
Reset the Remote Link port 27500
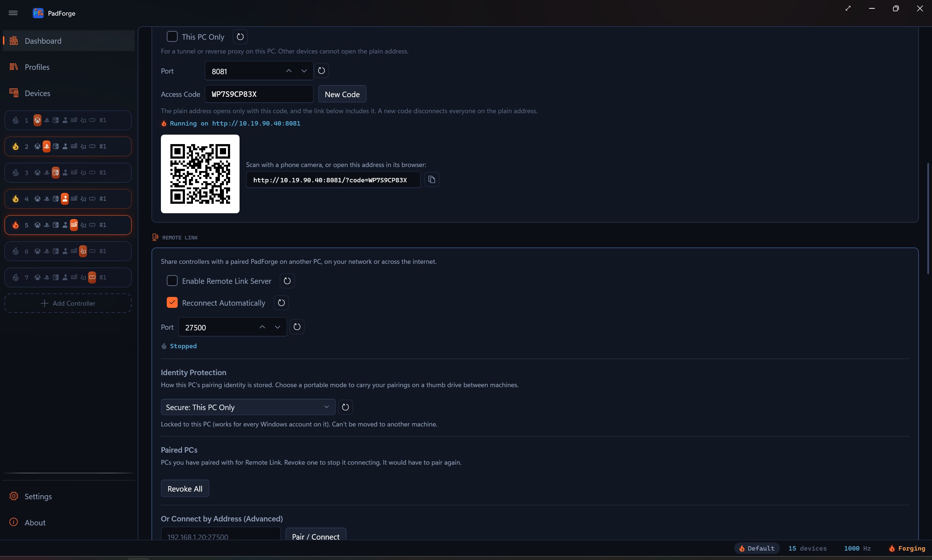297,327
